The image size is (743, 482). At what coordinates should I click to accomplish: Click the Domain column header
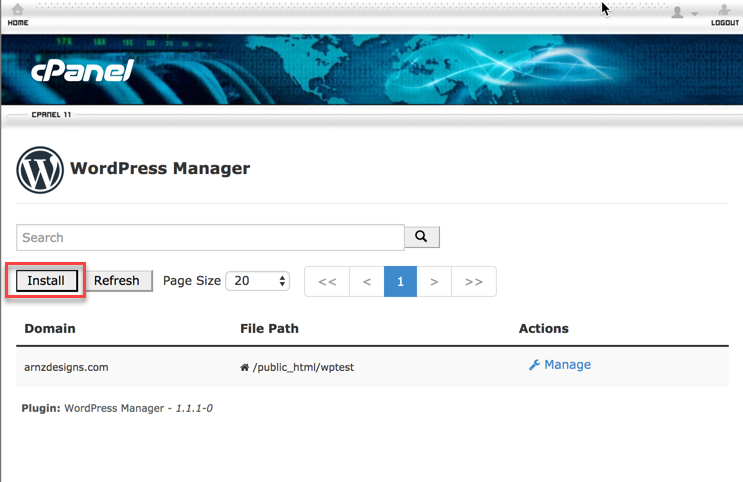tap(50, 328)
